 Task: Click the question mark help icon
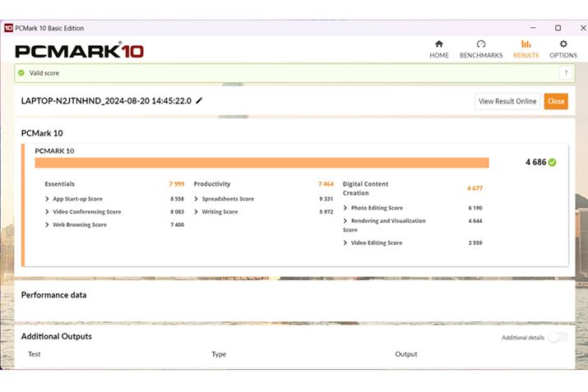click(x=565, y=73)
